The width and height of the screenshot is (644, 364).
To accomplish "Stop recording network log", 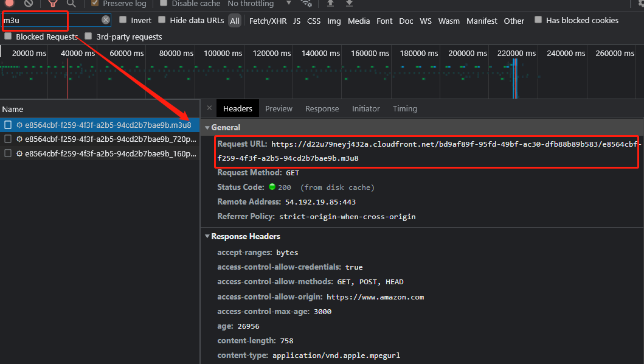I will tap(9, 3).
